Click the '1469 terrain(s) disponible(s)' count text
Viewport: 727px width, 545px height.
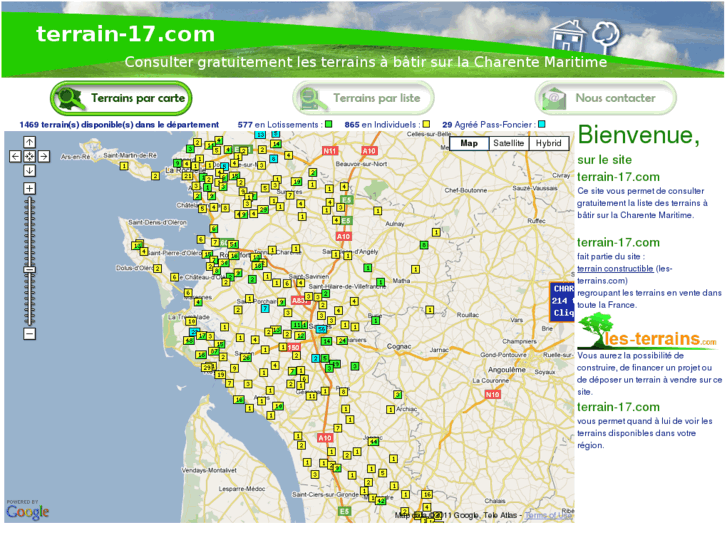coord(119,124)
